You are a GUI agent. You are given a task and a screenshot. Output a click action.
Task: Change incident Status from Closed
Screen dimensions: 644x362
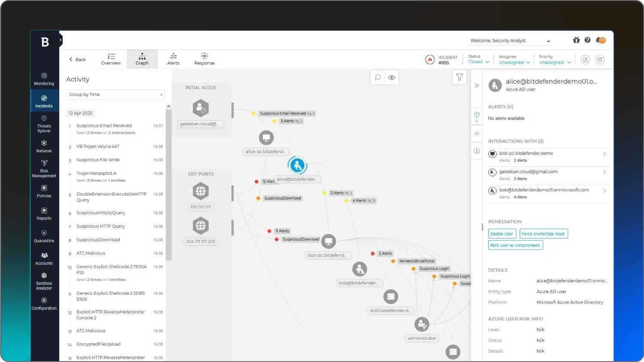click(478, 61)
